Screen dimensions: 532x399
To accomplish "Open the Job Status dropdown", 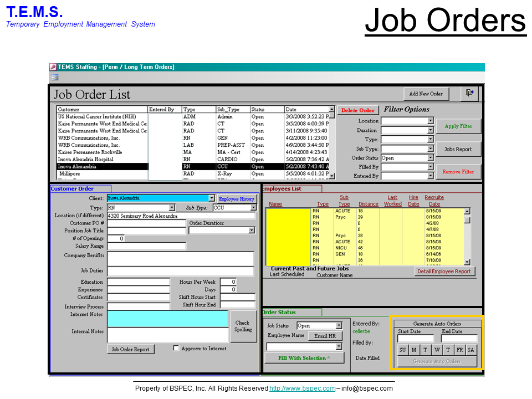I will coord(339,326).
